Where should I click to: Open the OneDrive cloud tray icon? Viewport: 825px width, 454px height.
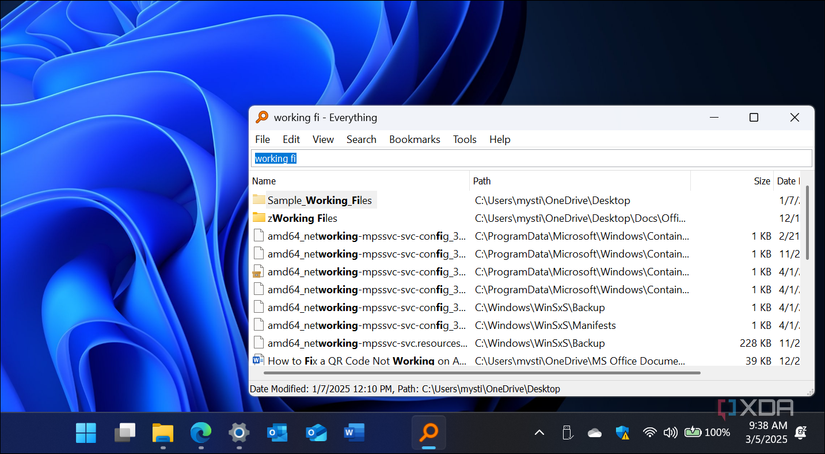595,433
